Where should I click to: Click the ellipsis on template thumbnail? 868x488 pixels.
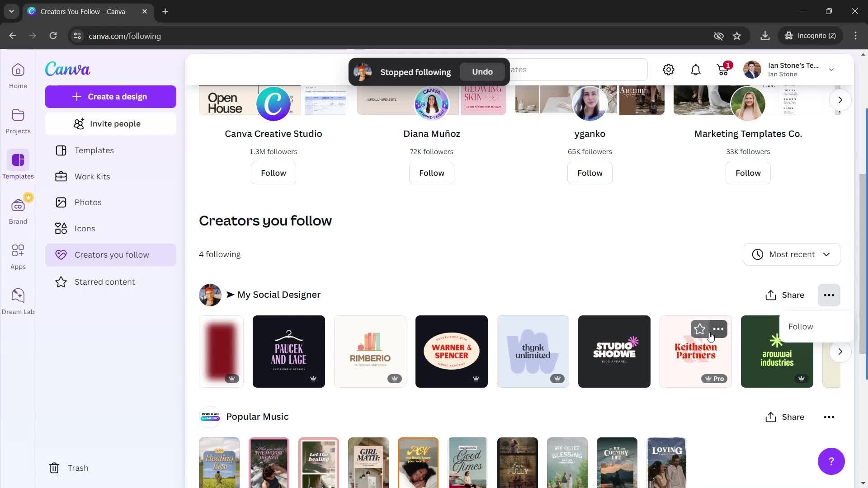tap(718, 329)
